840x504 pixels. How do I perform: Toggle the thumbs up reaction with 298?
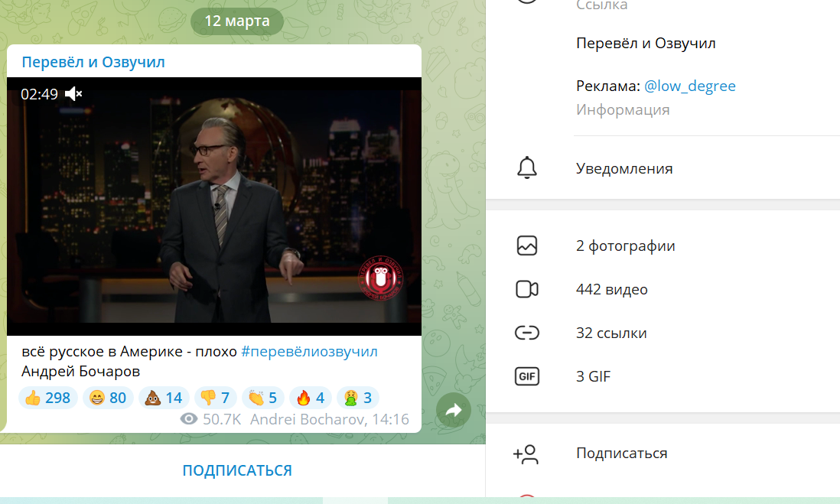pos(47,398)
